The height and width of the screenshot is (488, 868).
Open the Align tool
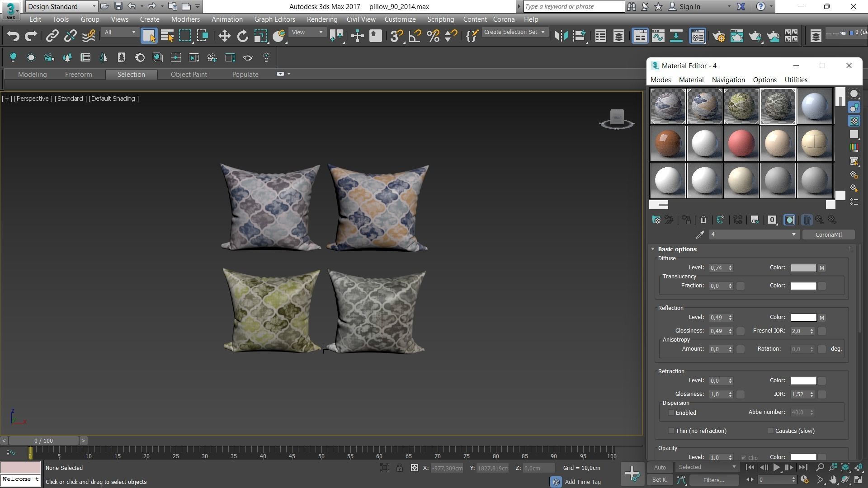coord(580,36)
